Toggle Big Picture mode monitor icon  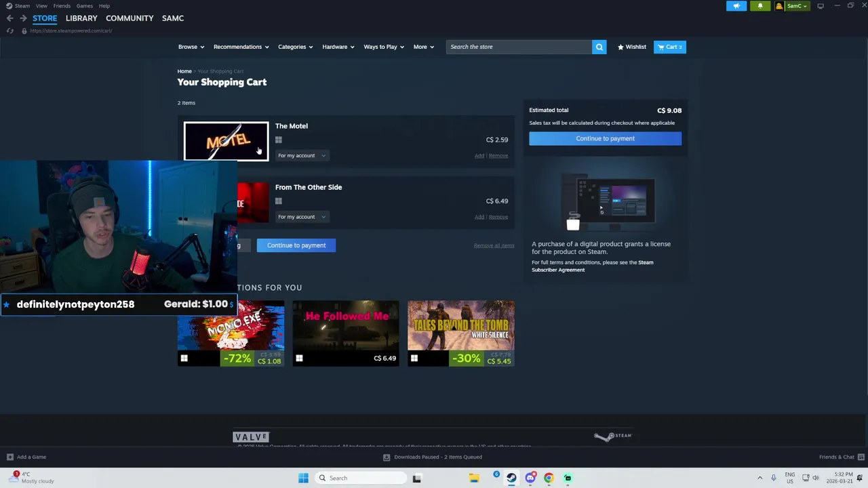pyautogui.click(x=821, y=6)
